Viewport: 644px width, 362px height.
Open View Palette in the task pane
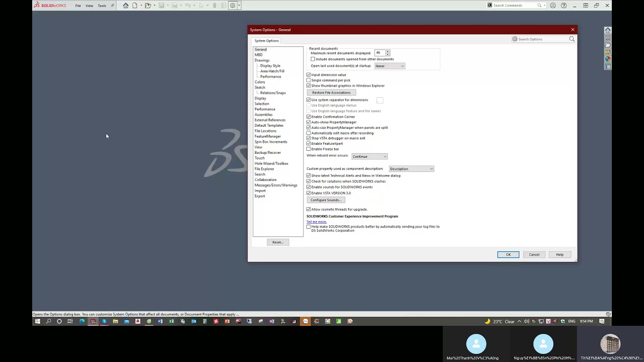(608, 52)
